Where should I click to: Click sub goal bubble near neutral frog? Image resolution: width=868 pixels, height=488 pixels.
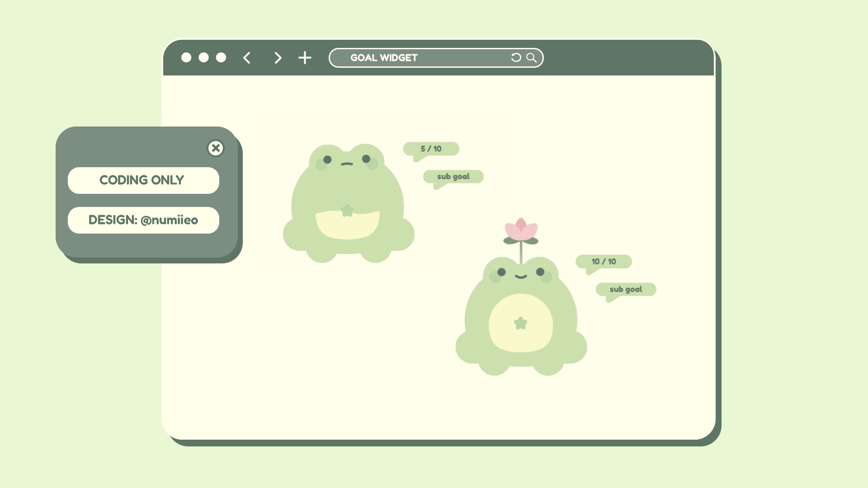coord(453,177)
